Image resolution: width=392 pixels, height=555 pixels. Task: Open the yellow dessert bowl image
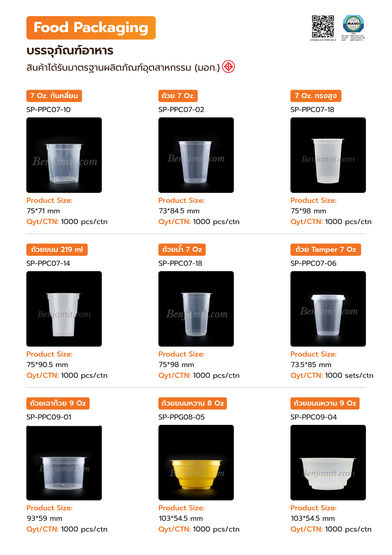[196, 463]
